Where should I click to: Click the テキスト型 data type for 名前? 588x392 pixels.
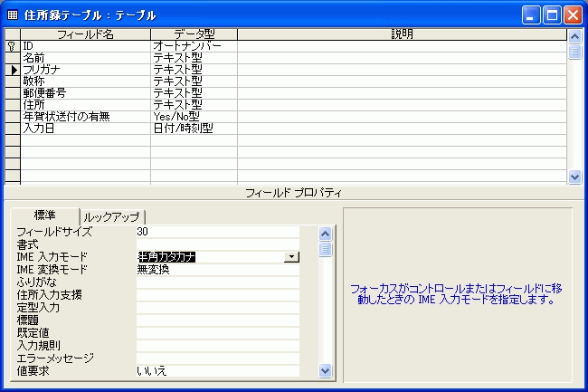pos(194,58)
